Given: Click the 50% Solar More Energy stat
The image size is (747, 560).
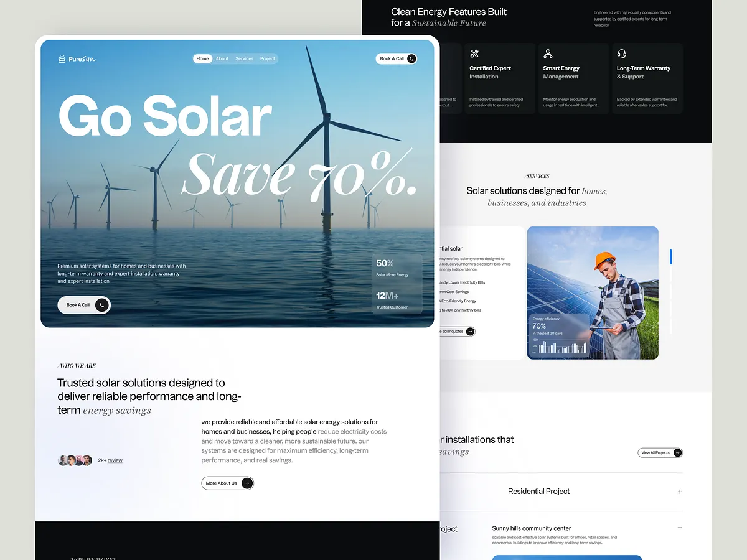Looking at the screenshot, I should click(x=392, y=268).
